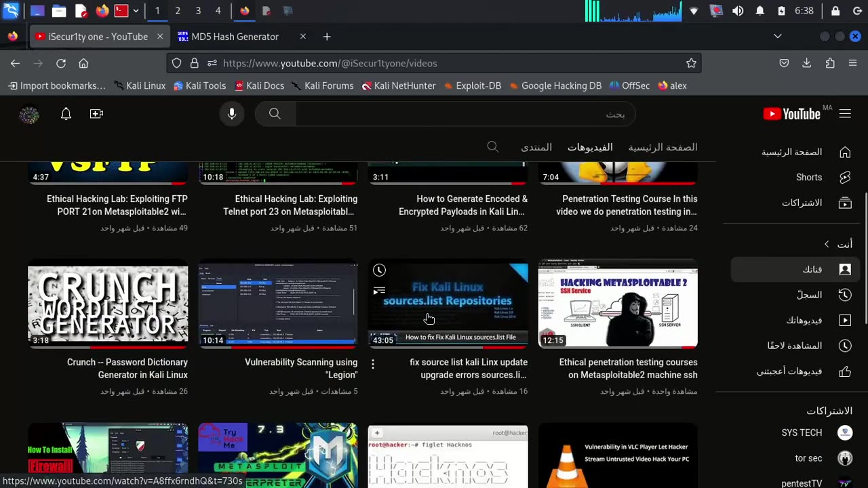Click the site permissions icon in address bar
This screenshot has height=488, width=868.
coord(212,63)
